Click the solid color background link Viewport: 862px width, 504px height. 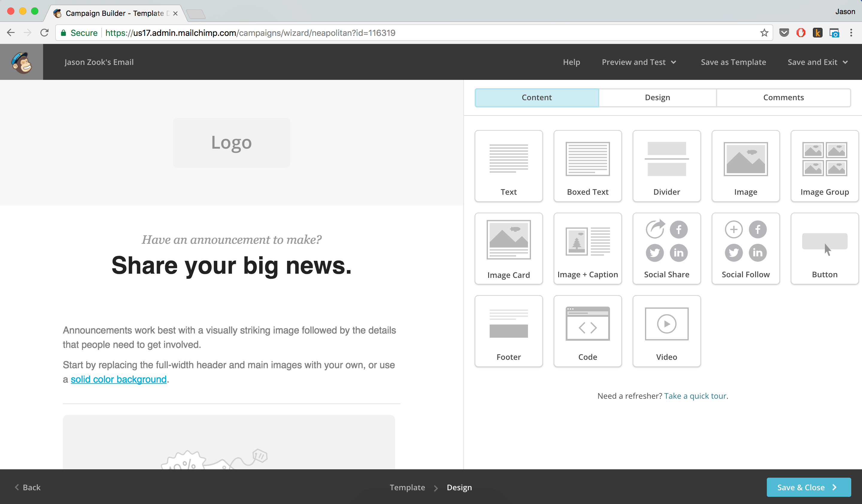click(118, 379)
